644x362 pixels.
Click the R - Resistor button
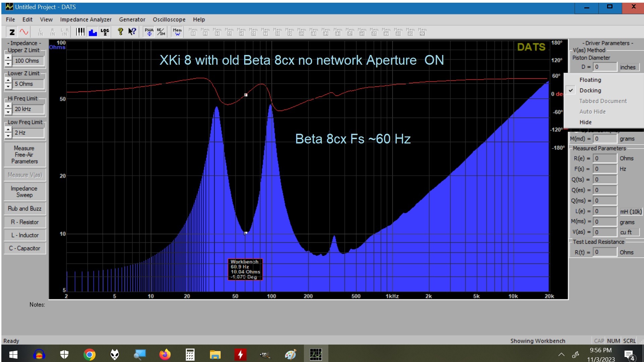(24, 222)
